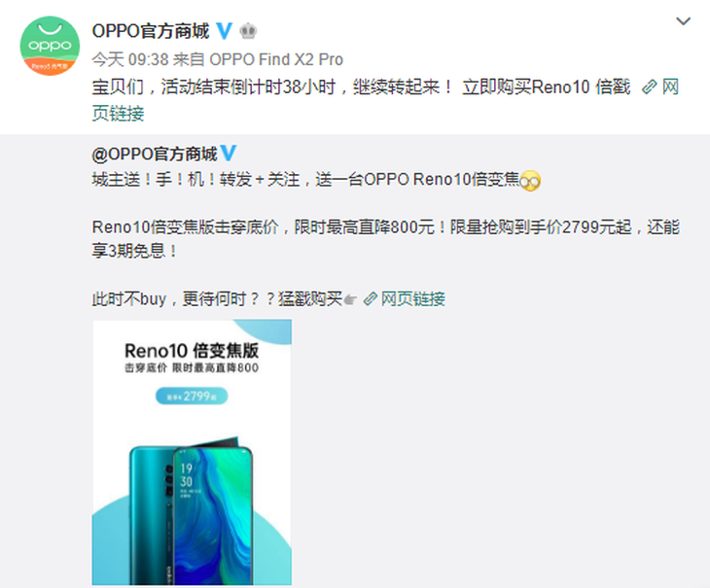
Task: Click the glasses emoji after Reno10倍变焦
Action: click(x=530, y=181)
